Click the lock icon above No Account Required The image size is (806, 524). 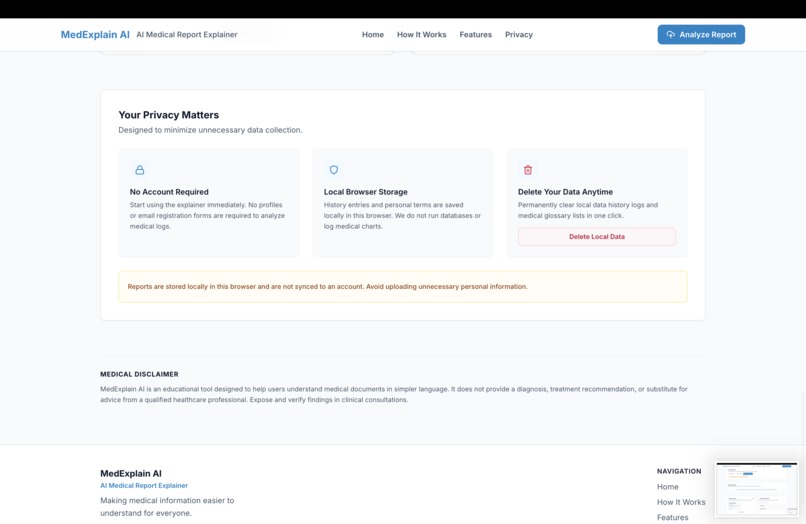139,170
